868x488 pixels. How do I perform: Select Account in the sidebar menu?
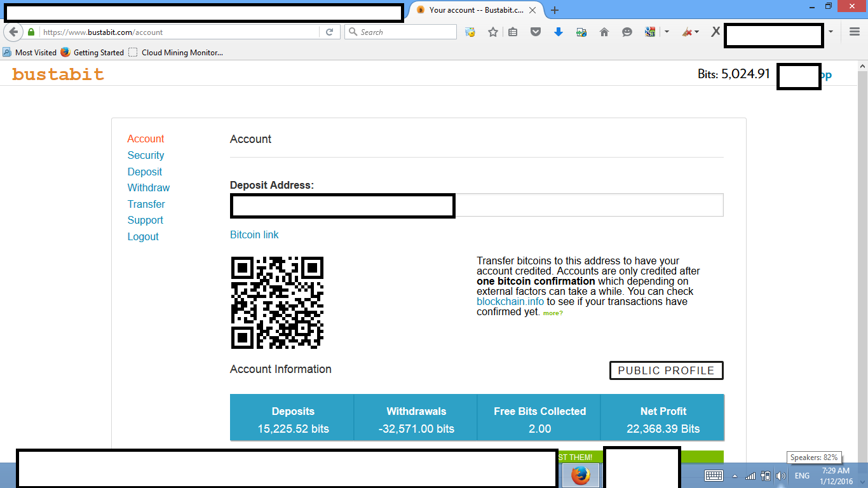(146, 139)
